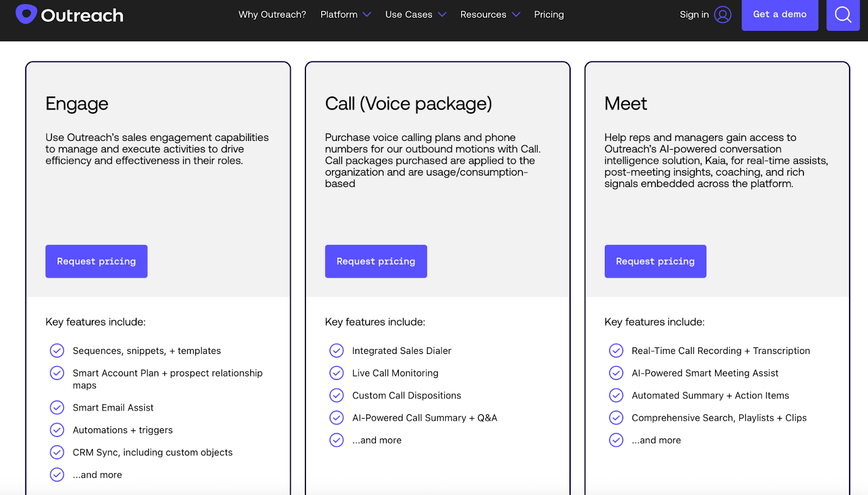Screen dimensions: 868x495
Task: Open the search magnifier icon
Action: (843, 15)
